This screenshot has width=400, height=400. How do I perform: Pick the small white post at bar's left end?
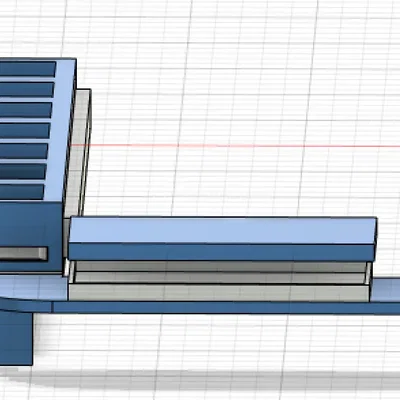(x=67, y=268)
